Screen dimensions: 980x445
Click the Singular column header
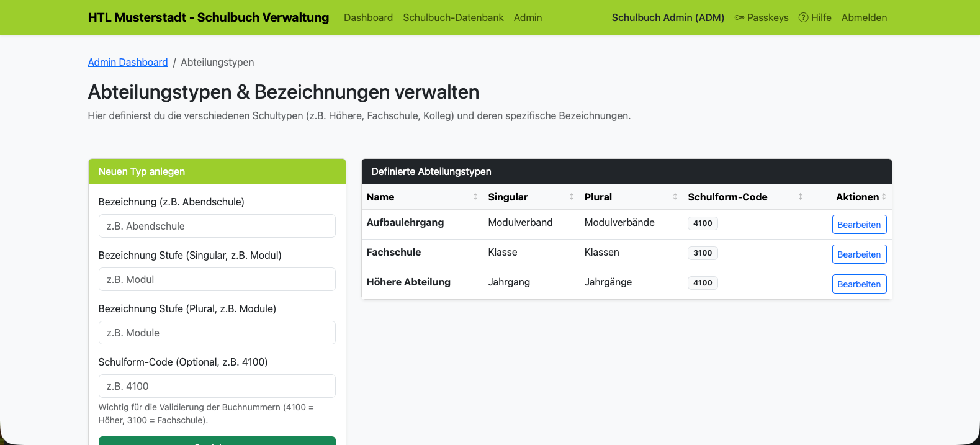(x=531, y=197)
